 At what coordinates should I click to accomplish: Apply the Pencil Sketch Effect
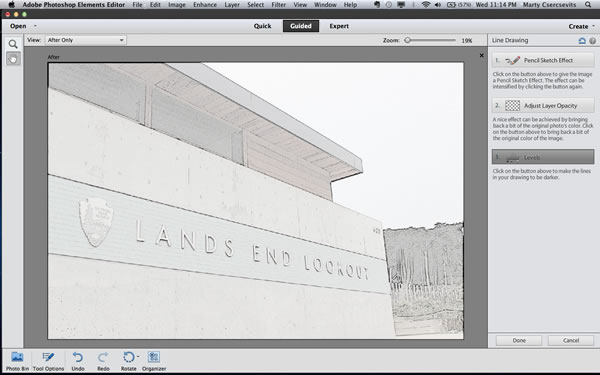(x=543, y=60)
